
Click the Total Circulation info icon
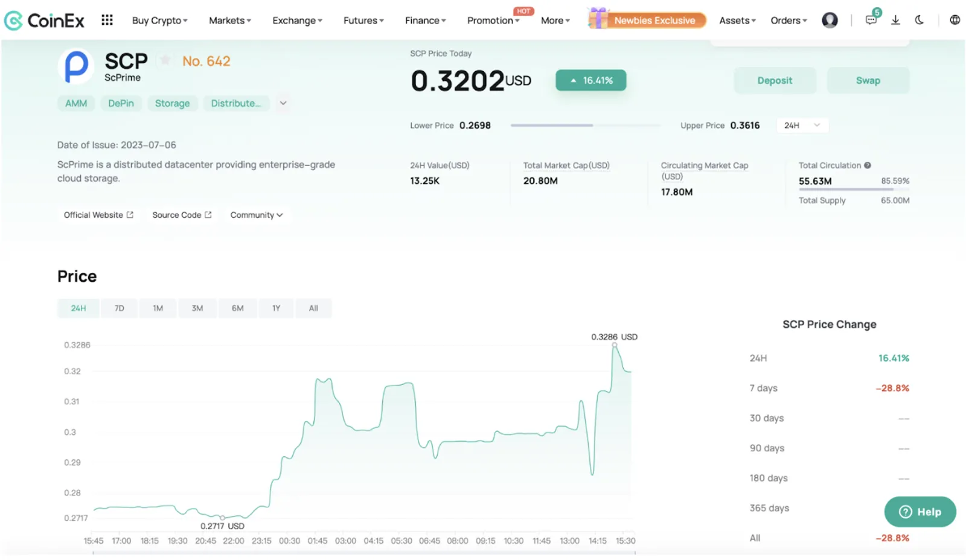tap(867, 165)
